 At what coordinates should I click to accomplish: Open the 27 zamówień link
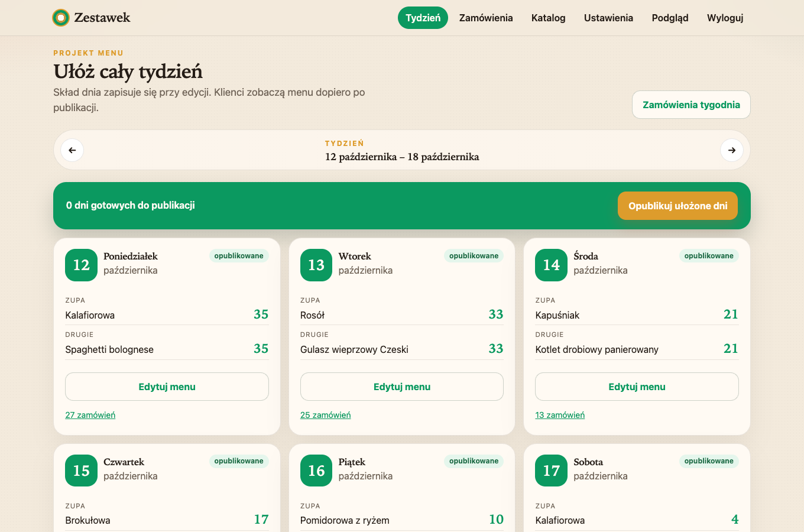pyautogui.click(x=90, y=415)
